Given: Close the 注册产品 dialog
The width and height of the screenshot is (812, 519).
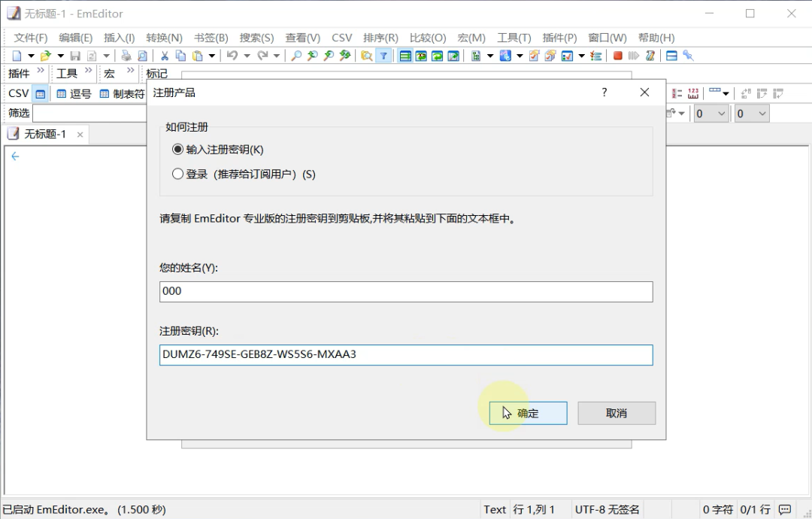Looking at the screenshot, I should pos(644,93).
